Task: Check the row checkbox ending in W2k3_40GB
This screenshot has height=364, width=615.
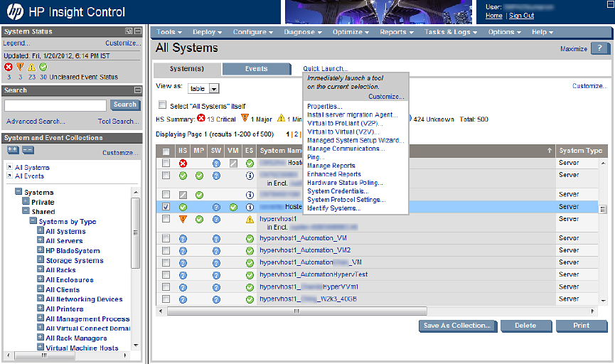Action: [166, 299]
